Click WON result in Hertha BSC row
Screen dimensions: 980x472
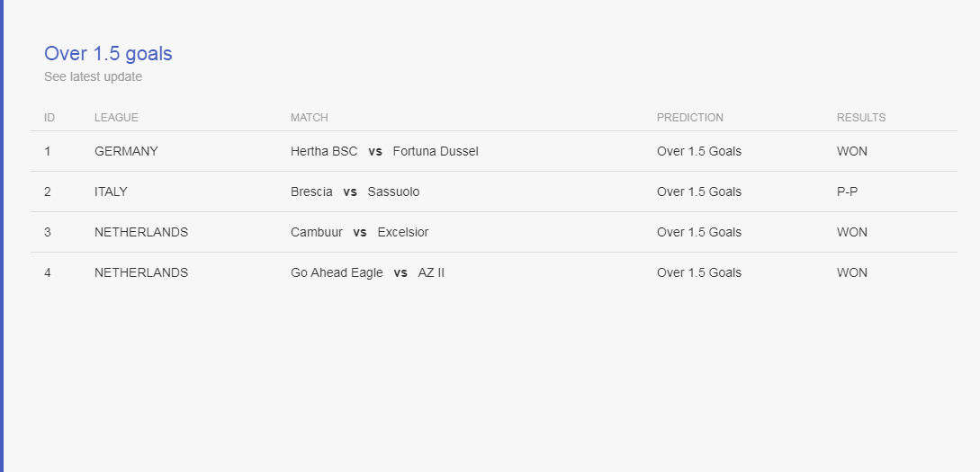click(x=851, y=151)
